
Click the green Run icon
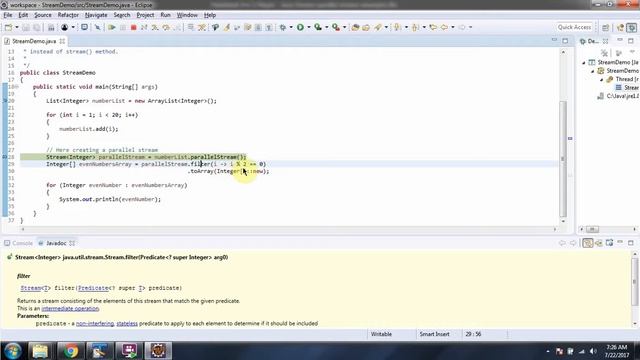pos(300,27)
